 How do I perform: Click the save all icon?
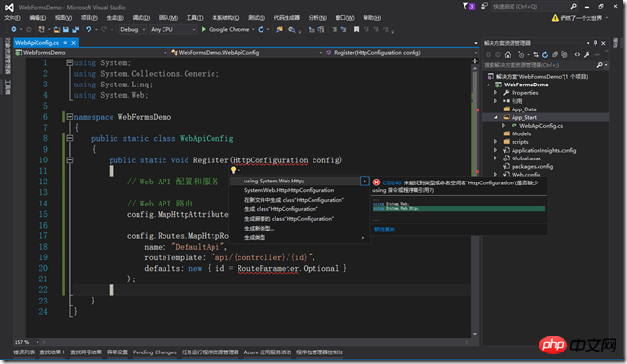75,29
